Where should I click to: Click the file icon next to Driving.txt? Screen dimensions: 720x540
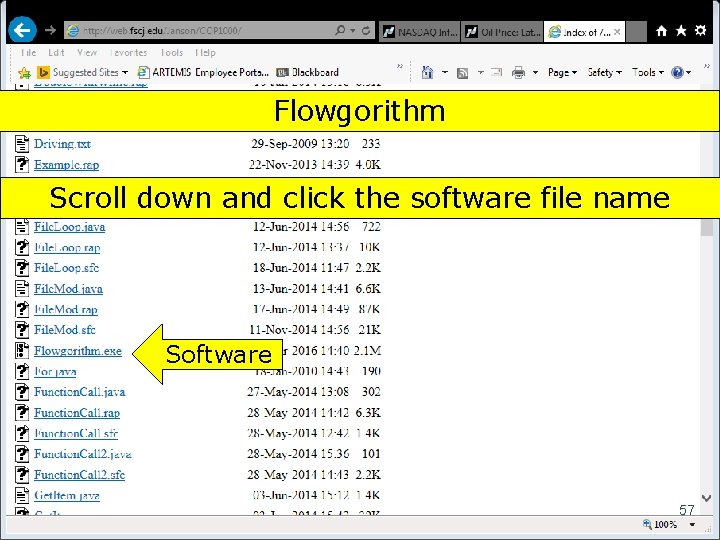22,144
